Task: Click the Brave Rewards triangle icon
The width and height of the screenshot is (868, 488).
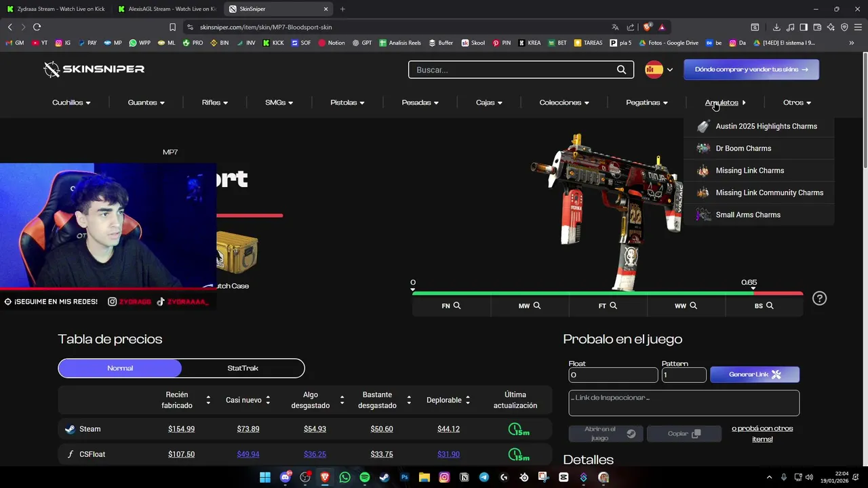Action: [662, 27]
